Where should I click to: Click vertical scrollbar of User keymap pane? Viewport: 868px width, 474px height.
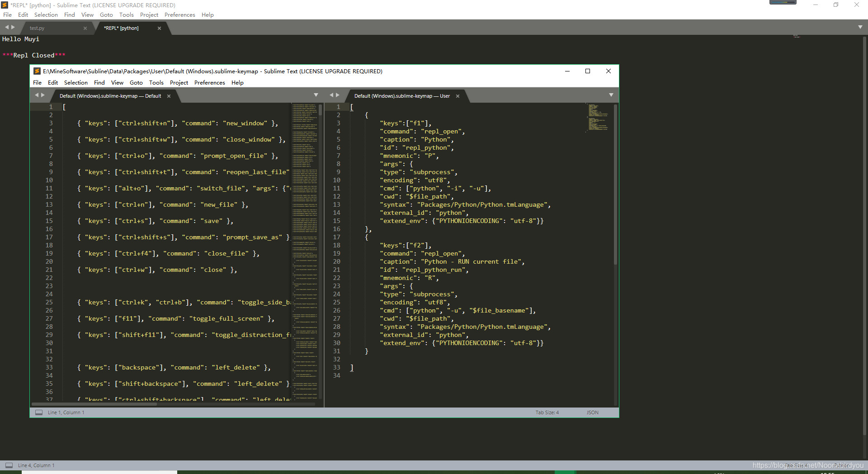point(615,185)
